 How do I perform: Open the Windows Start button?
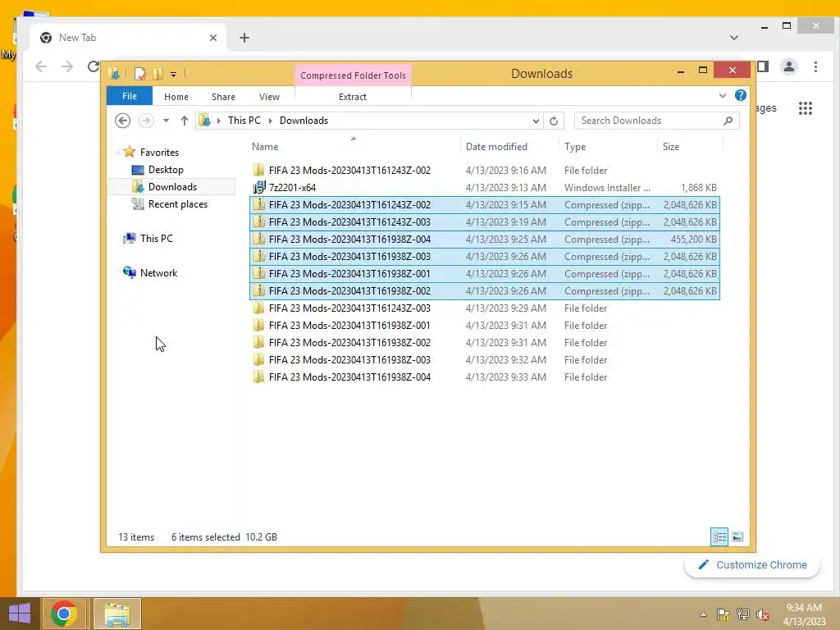(x=20, y=614)
